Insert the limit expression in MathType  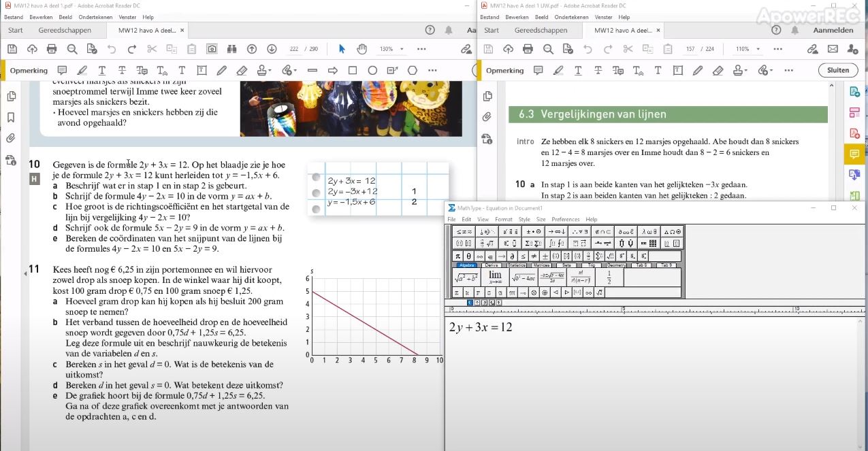click(x=495, y=278)
